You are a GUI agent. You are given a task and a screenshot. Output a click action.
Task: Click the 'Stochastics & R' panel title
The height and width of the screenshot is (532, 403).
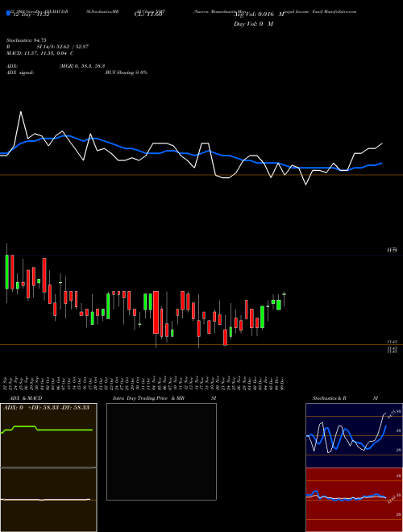pos(329,398)
